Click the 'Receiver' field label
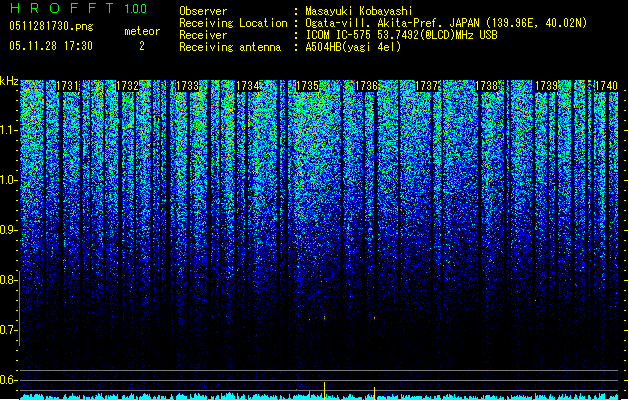Screen dimensions: 629x400 203,35
